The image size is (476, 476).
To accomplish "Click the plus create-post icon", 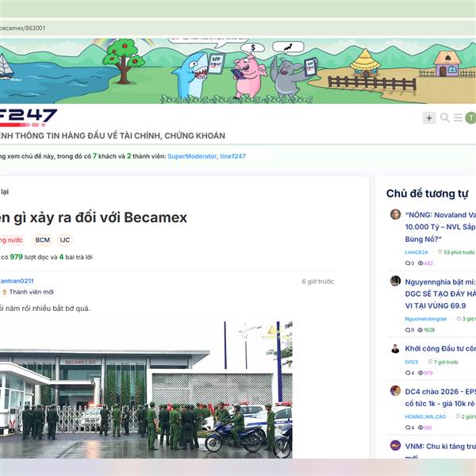I will pyautogui.click(x=429, y=117).
